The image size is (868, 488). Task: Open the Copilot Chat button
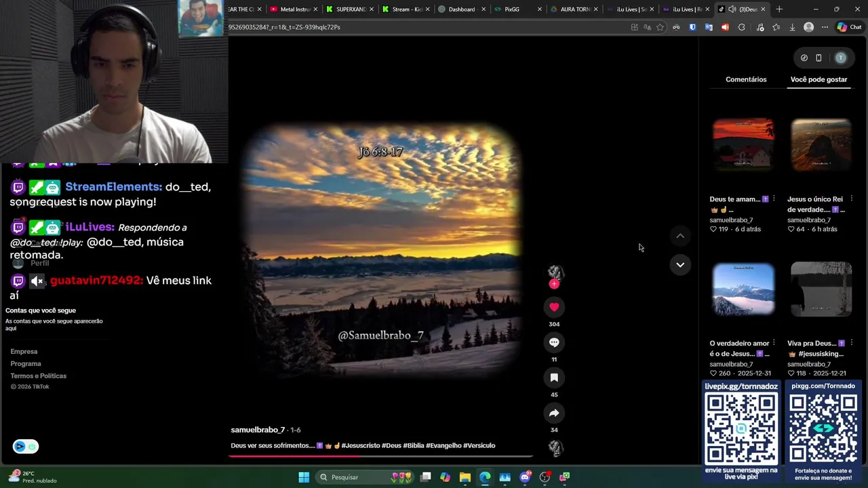coord(849,27)
